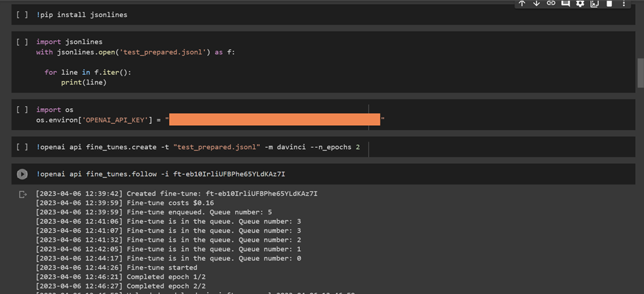Viewport: 644px width, 294px height.
Task: Move cell down with the down arrow
Action: 536,3
